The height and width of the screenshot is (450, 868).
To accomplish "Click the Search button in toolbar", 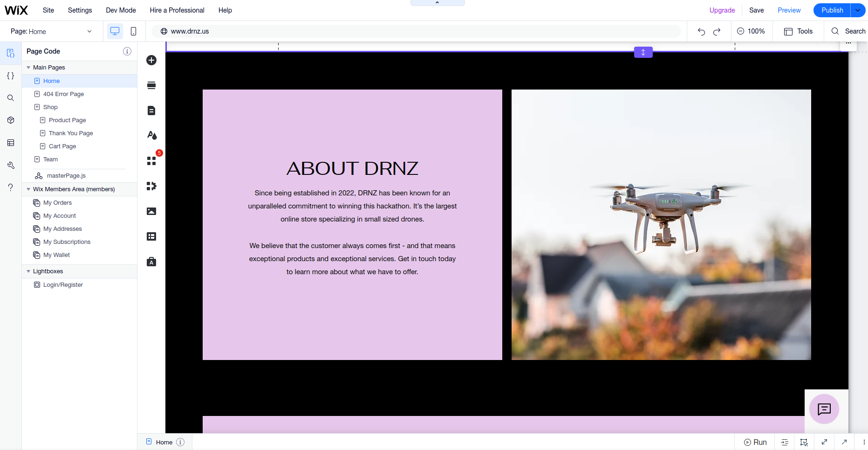I will [x=848, y=31].
